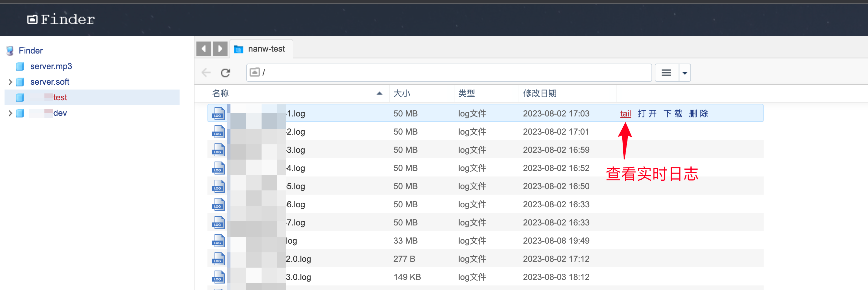
Task: Sort by the 名称 column header
Action: (220, 93)
